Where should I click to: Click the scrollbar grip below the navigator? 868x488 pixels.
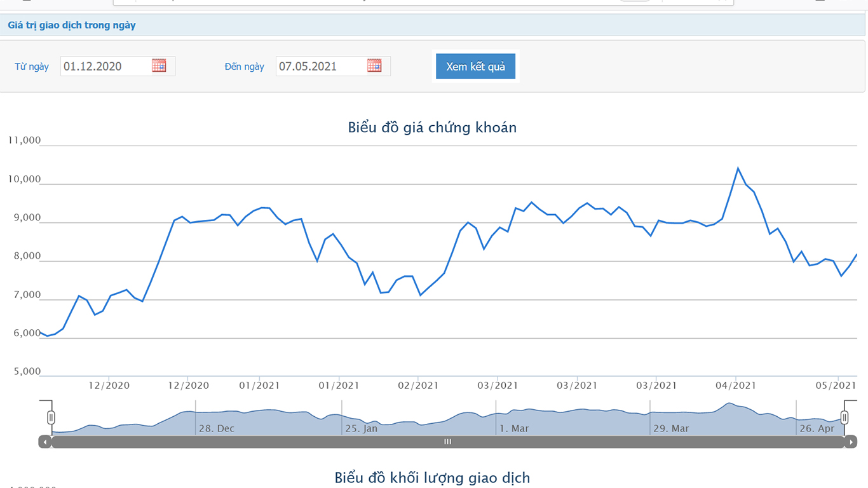click(448, 442)
